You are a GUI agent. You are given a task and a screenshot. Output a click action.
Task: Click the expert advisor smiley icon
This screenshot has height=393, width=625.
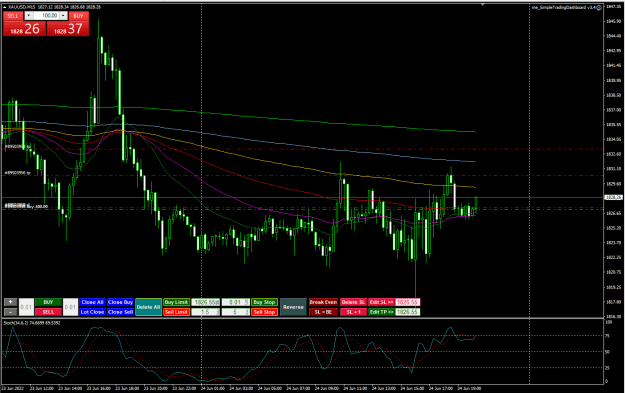click(x=599, y=8)
